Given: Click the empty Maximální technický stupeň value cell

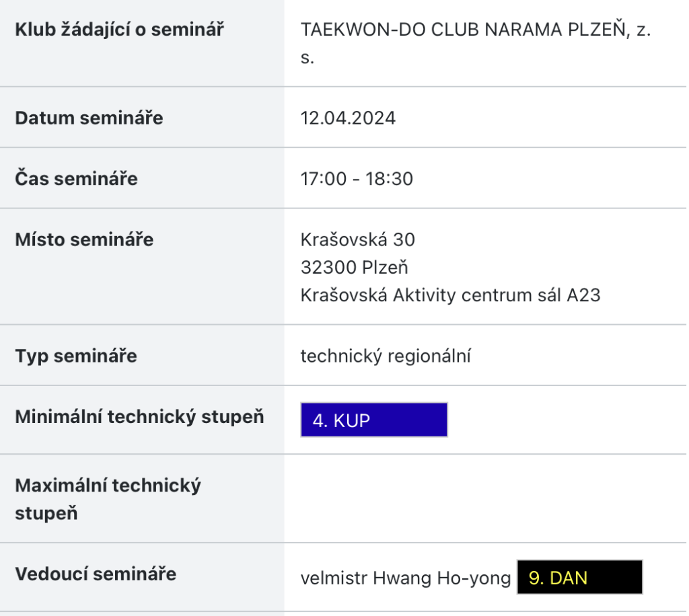Looking at the screenshot, I should click(x=485, y=499).
